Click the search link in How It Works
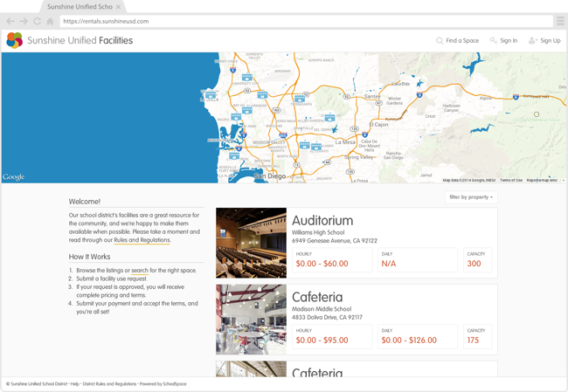 (140, 271)
